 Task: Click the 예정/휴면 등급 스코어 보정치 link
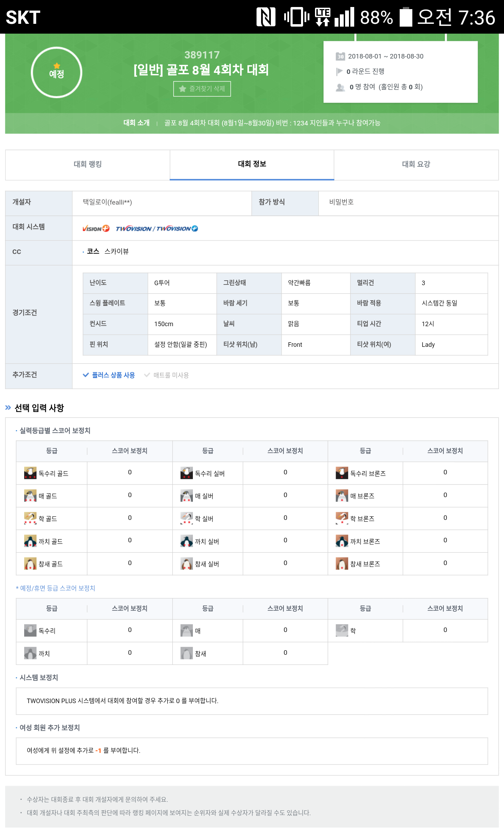(x=56, y=588)
